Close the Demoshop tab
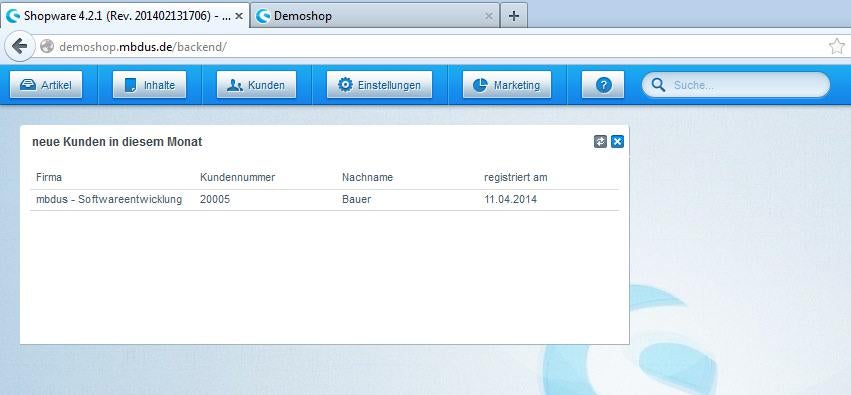This screenshot has width=851, height=395. click(488, 16)
